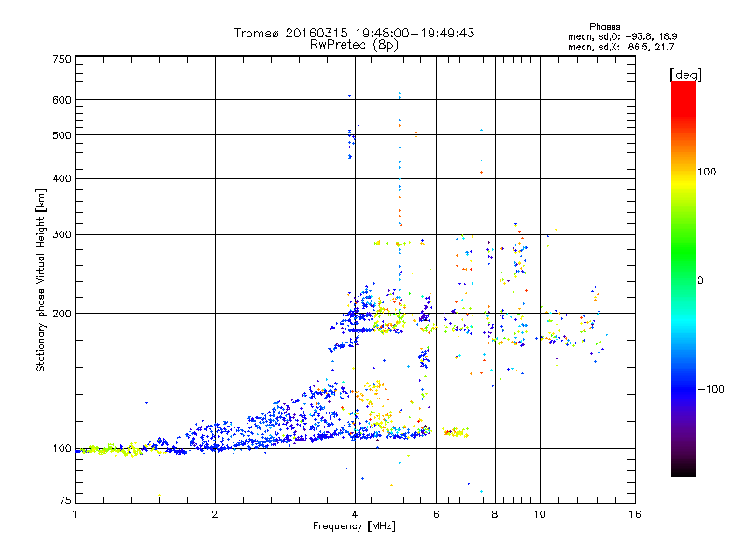Click the '[deg]' colorbar unit label
This screenshot has width=747, height=560.
tap(685, 75)
